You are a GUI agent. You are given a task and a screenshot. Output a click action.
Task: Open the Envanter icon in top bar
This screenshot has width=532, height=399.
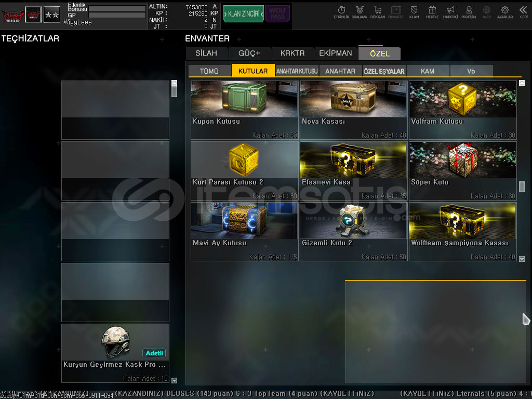coord(395,12)
